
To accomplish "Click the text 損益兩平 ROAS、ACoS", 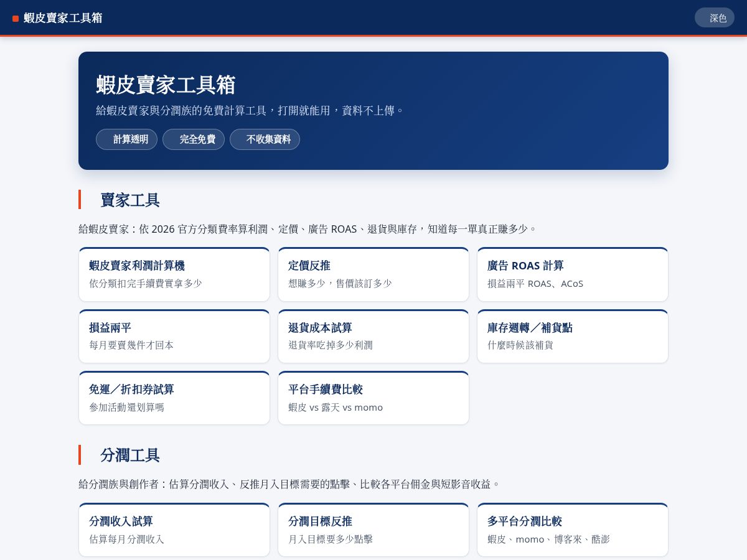I will point(535,283).
